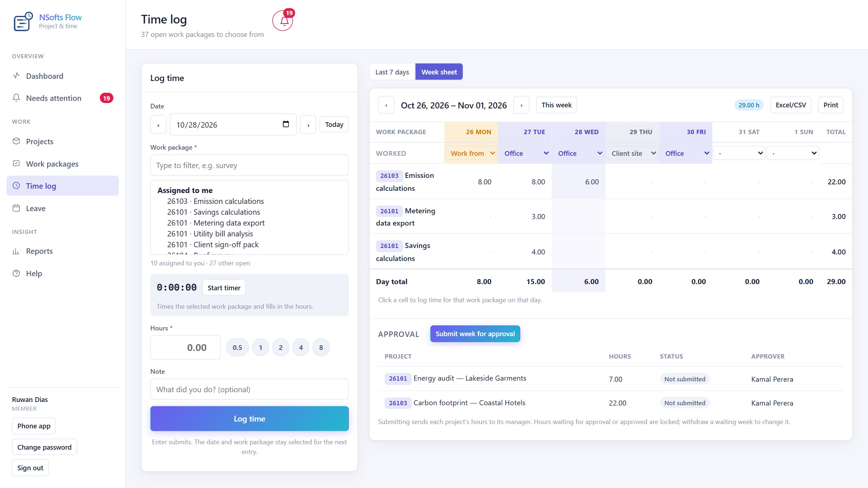Switch to the Last 7 days tab
The height and width of the screenshot is (488, 868).
(392, 72)
